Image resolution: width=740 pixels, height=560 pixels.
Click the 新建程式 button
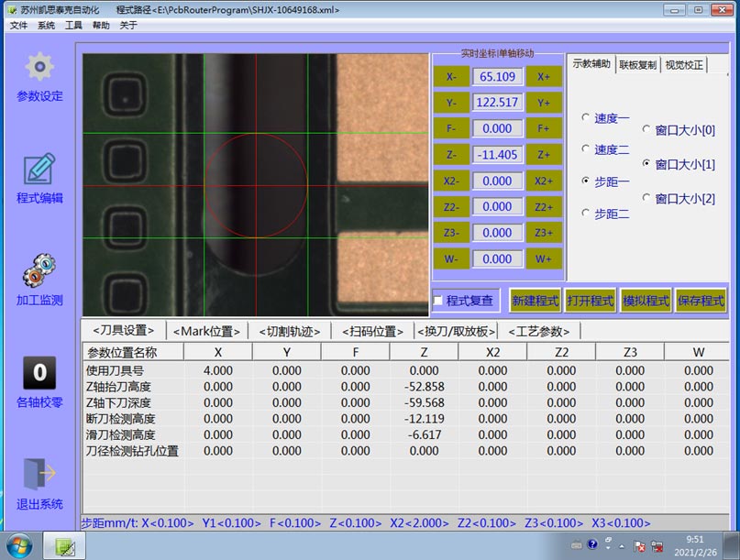tap(536, 301)
